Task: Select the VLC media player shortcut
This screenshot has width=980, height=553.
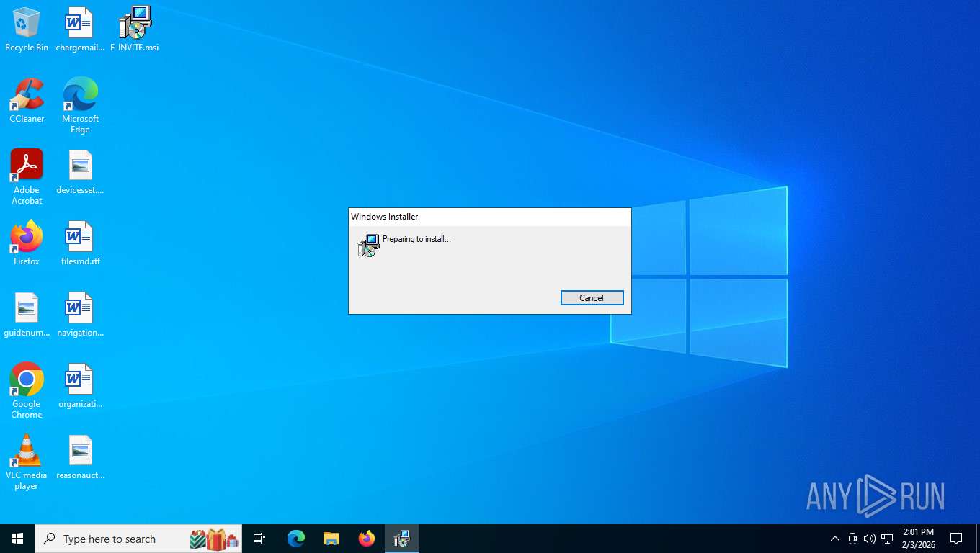Action: pos(27,462)
